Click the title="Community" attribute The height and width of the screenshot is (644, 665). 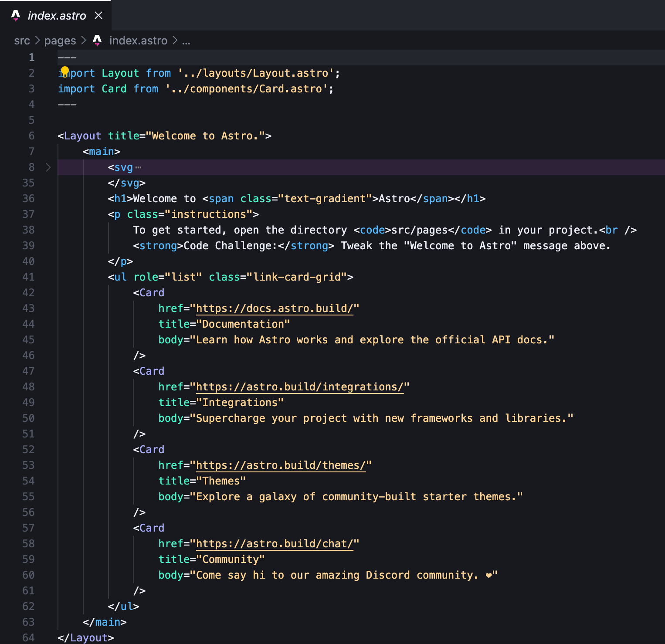[x=212, y=559]
